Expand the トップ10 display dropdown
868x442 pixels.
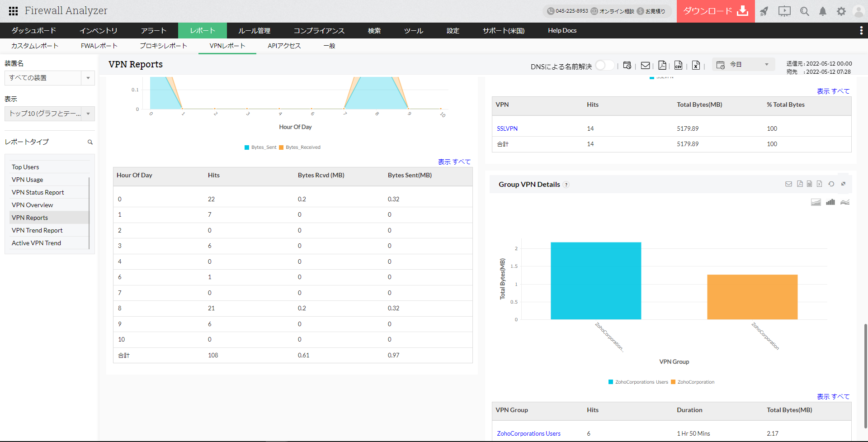(x=50, y=114)
